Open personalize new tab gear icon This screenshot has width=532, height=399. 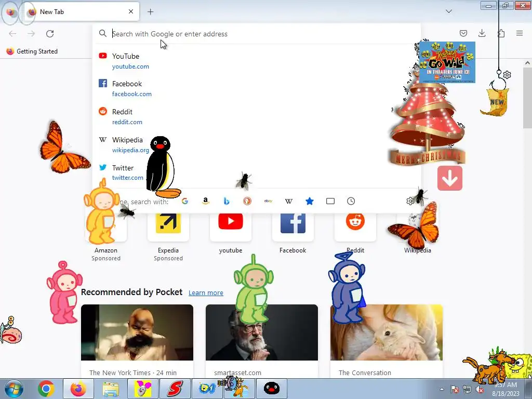pos(507,75)
